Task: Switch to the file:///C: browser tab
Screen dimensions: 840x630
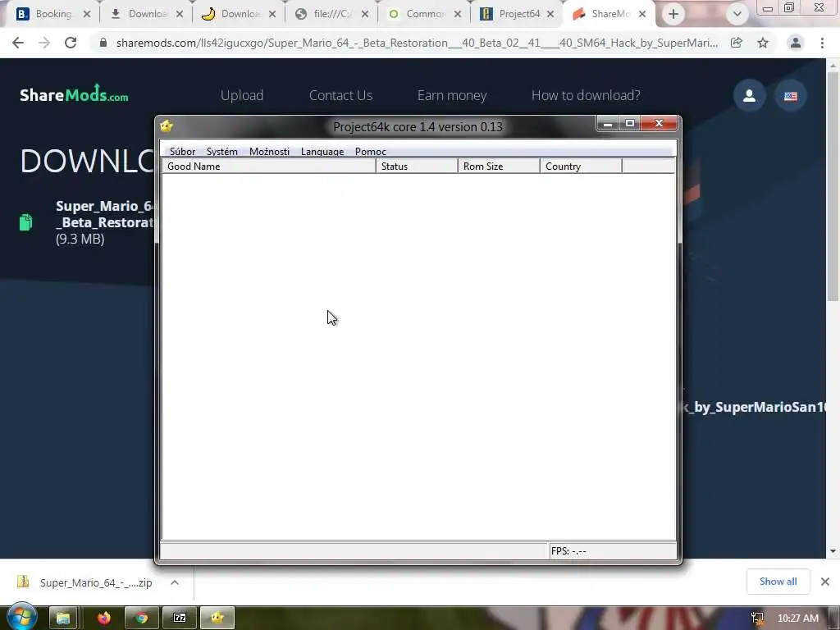Action: [x=331, y=14]
